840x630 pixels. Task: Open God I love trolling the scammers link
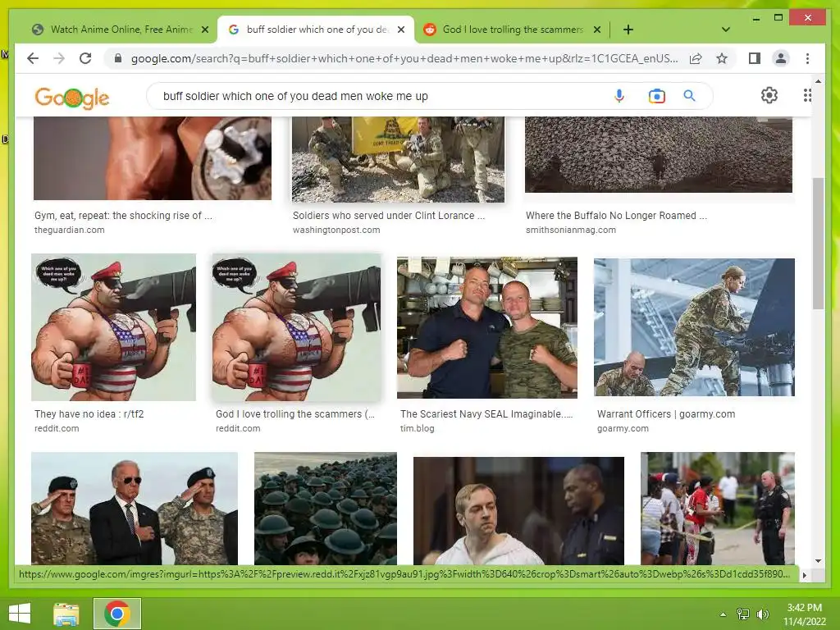(x=295, y=413)
